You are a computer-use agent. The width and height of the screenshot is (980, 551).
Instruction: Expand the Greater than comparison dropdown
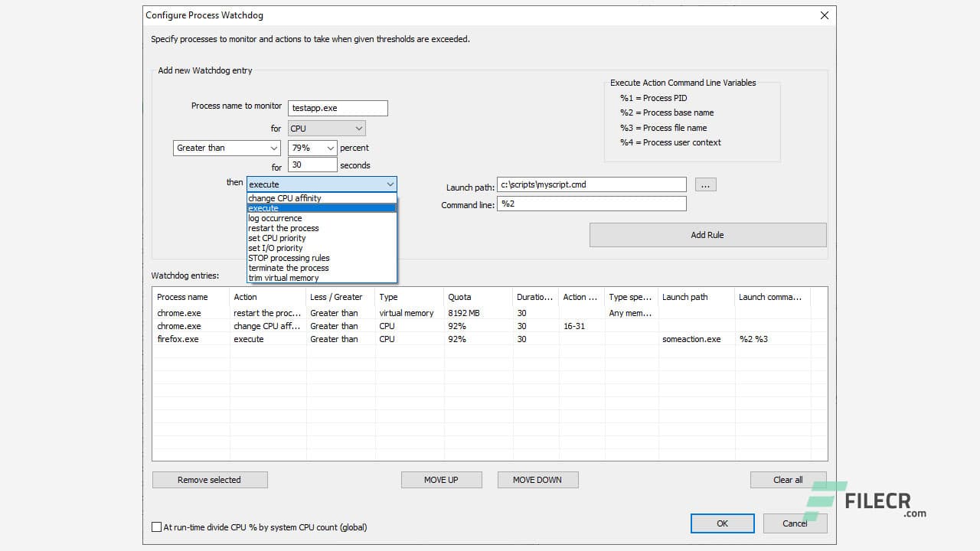[226, 148]
